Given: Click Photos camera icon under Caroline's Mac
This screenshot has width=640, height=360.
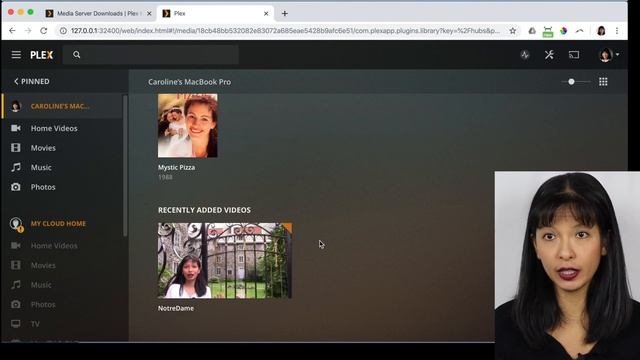Looking at the screenshot, I should pos(16,187).
